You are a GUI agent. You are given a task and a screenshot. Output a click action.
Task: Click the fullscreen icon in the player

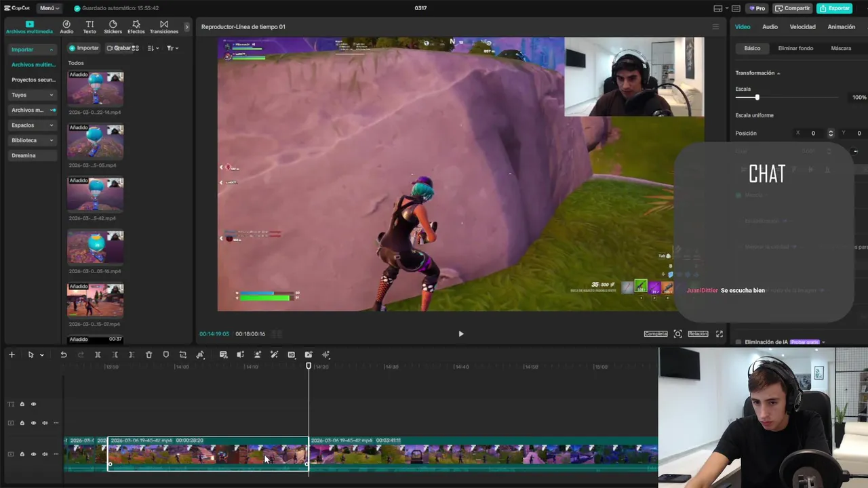(x=719, y=333)
